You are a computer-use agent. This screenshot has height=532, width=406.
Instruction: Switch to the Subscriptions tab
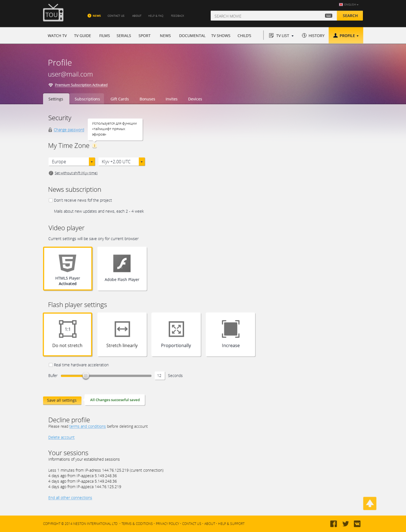click(x=87, y=99)
